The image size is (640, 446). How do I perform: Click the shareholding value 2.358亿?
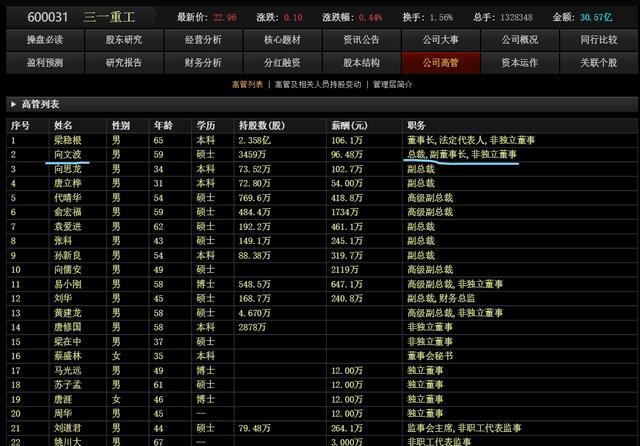coord(254,140)
